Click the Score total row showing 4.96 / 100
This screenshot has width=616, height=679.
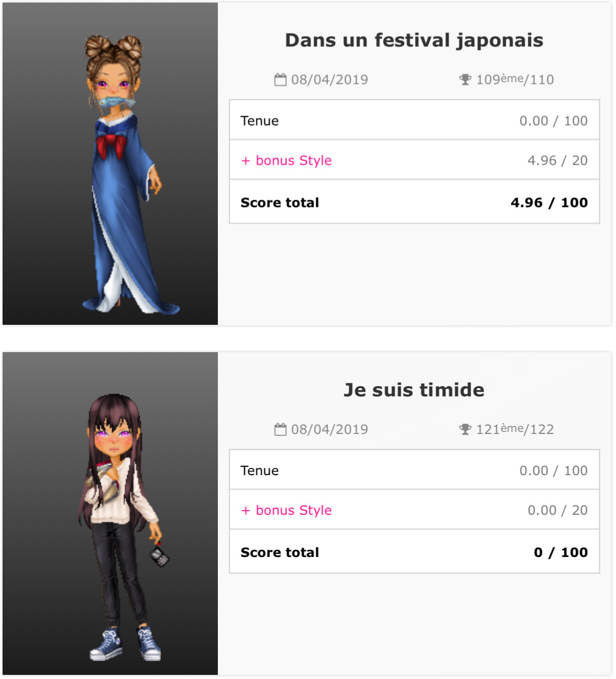pos(414,202)
